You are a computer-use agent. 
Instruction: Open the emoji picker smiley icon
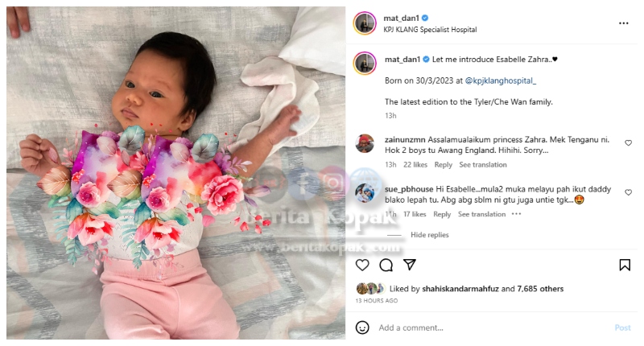(x=361, y=327)
